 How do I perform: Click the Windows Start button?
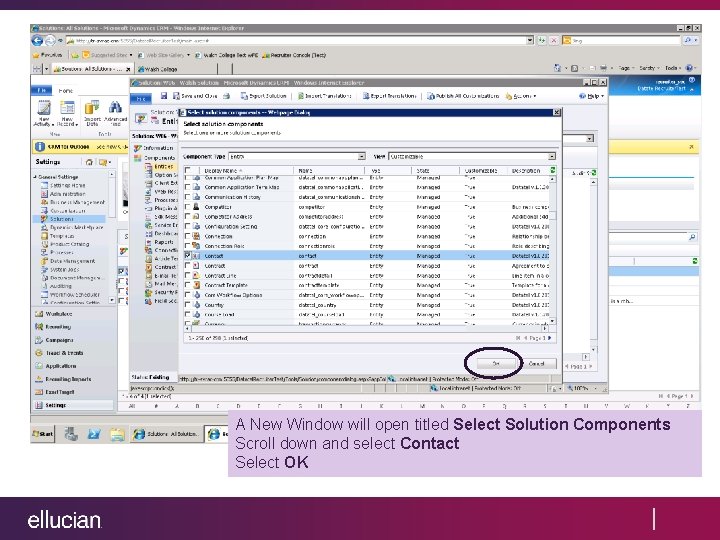pos(43,433)
